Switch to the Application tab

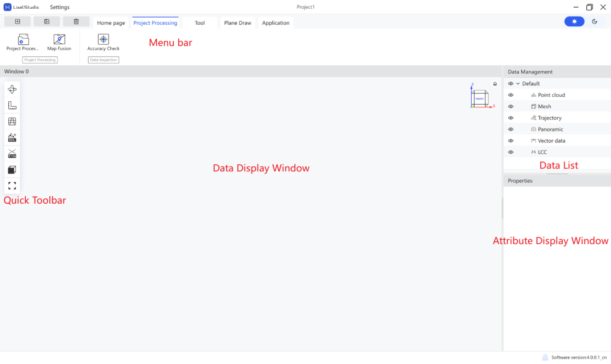(276, 22)
